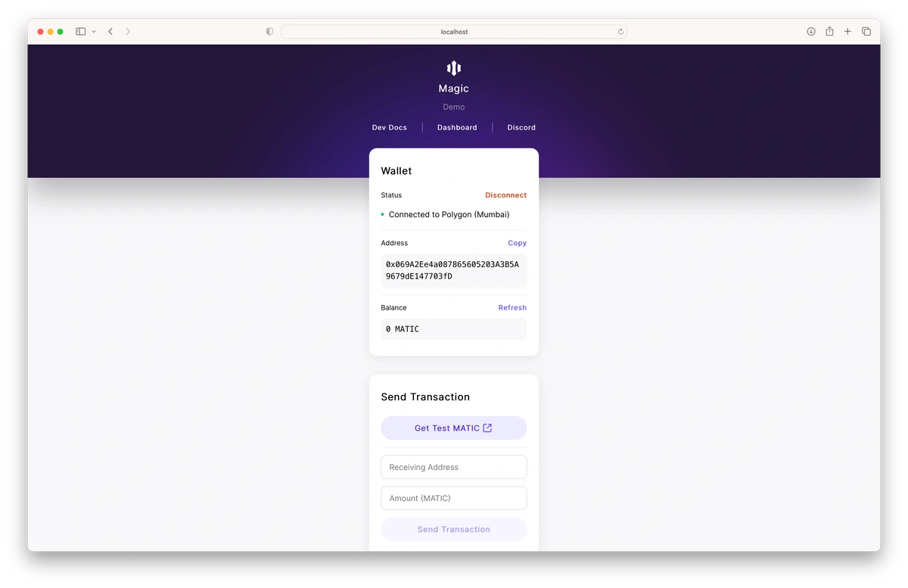This screenshot has width=908, height=588.
Task: Go forward with the browser arrow
Action: 128,32
